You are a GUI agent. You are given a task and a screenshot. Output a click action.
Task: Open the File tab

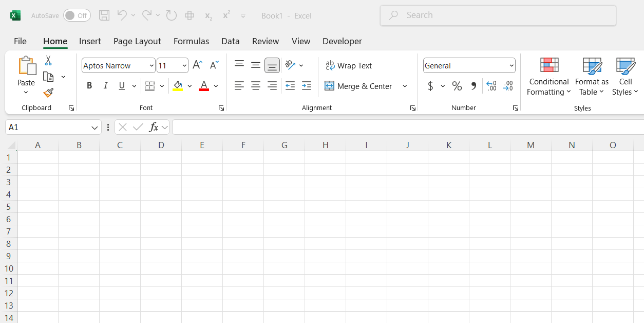[20, 41]
